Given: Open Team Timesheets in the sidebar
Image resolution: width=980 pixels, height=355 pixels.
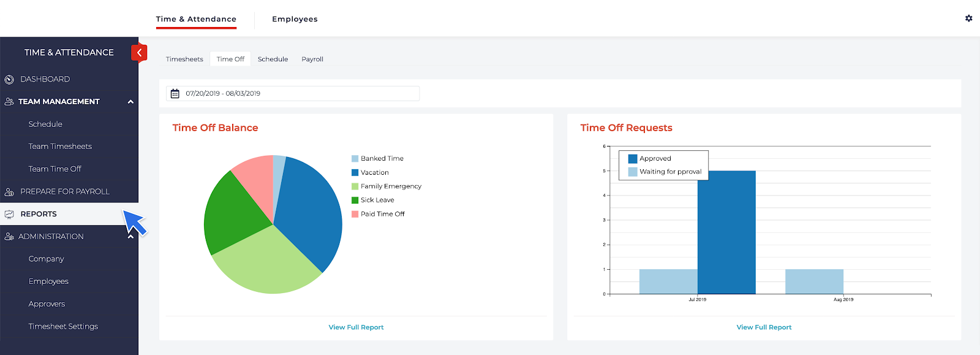Looking at the screenshot, I should pyautogui.click(x=60, y=147).
